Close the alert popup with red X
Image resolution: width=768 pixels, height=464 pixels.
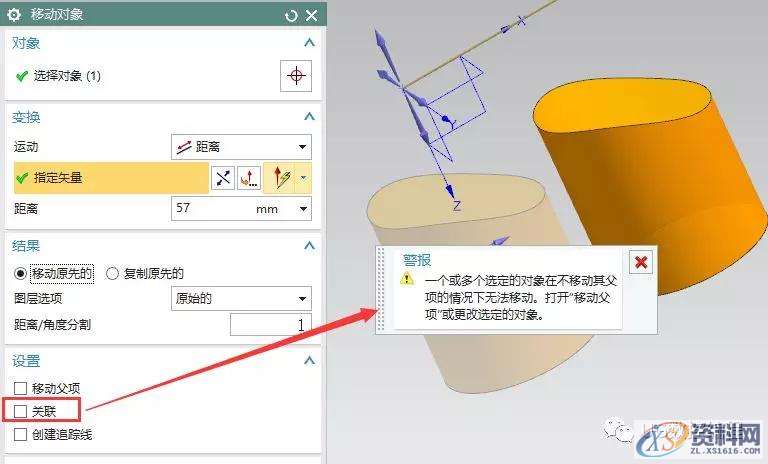(x=641, y=262)
